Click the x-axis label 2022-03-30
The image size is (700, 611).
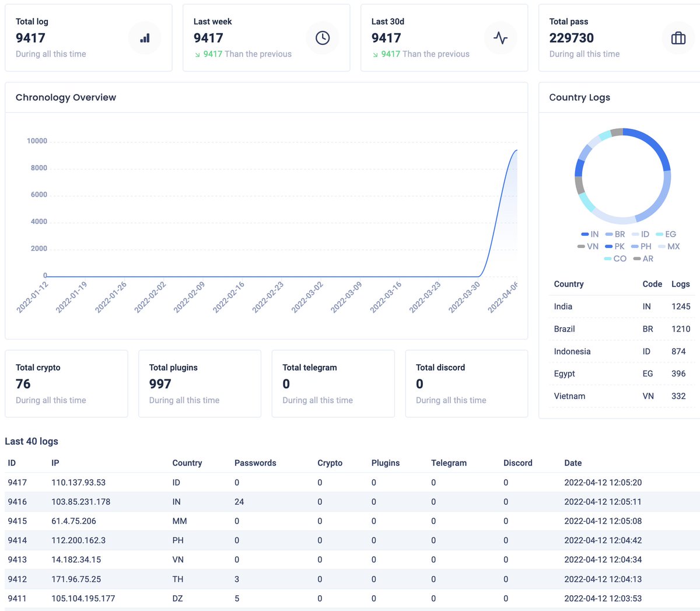pos(464,297)
